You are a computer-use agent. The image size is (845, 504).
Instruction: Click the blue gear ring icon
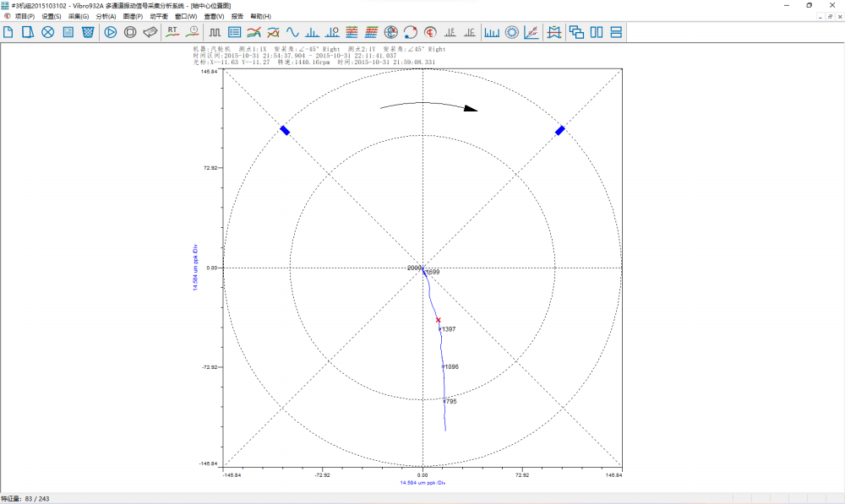(511, 32)
